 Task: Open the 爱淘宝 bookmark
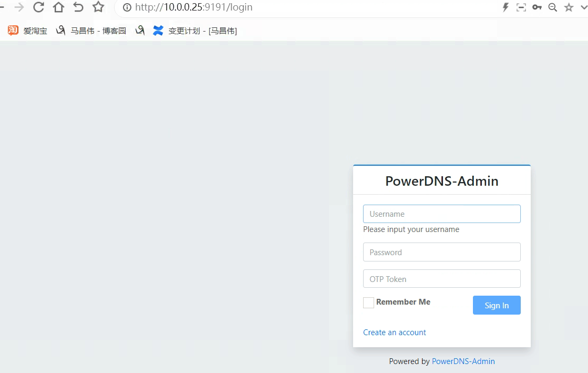tap(27, 31)
